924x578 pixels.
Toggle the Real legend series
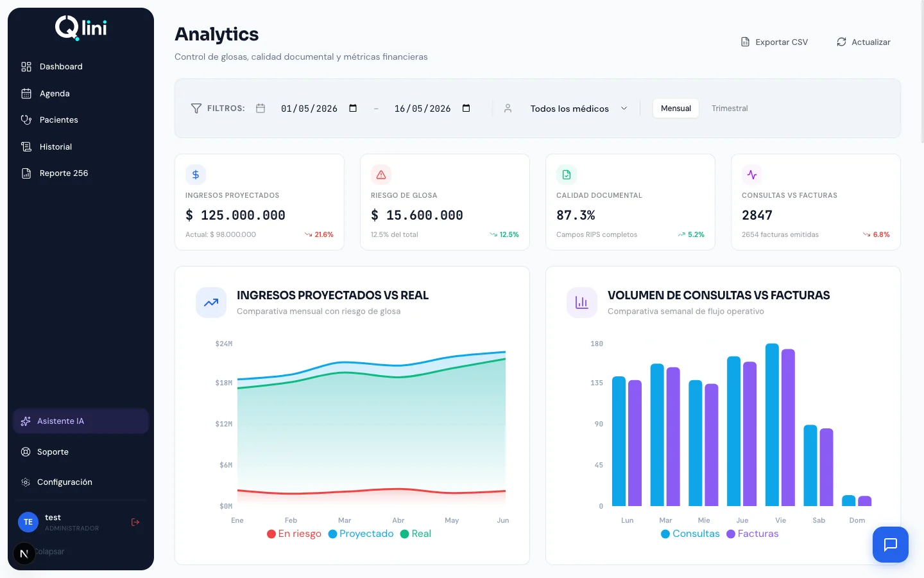[416, 534]
